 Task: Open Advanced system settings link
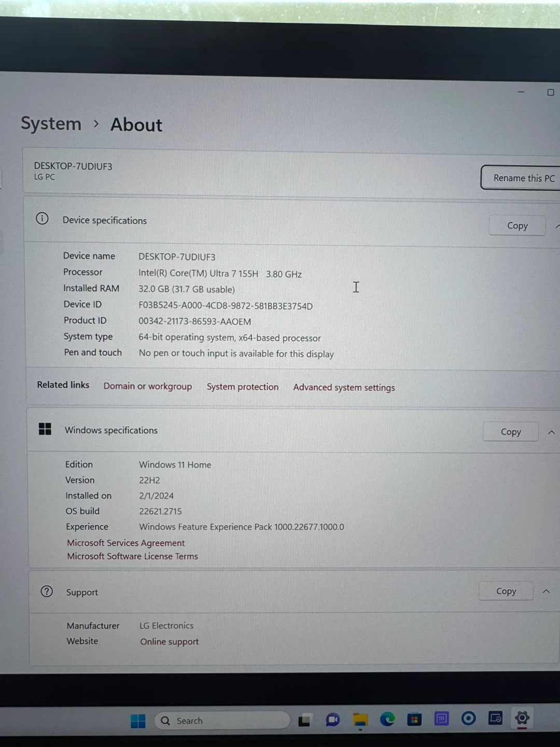[344, 388]
